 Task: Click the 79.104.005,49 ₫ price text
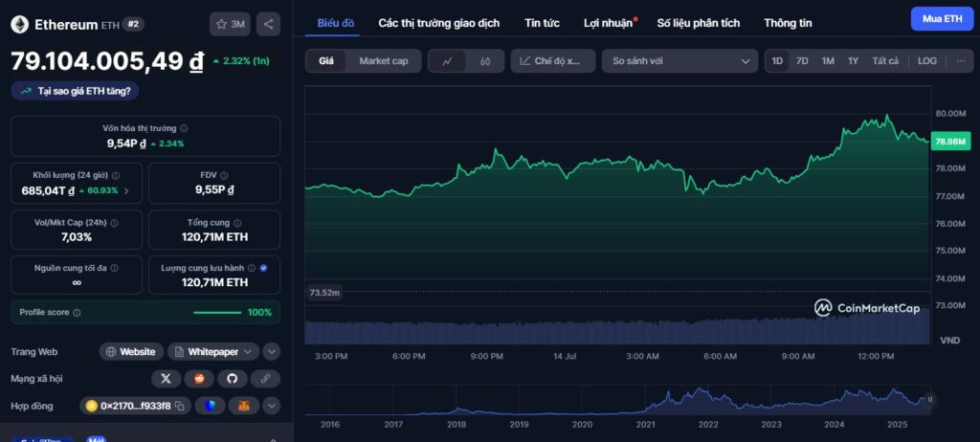click(107, 61)
